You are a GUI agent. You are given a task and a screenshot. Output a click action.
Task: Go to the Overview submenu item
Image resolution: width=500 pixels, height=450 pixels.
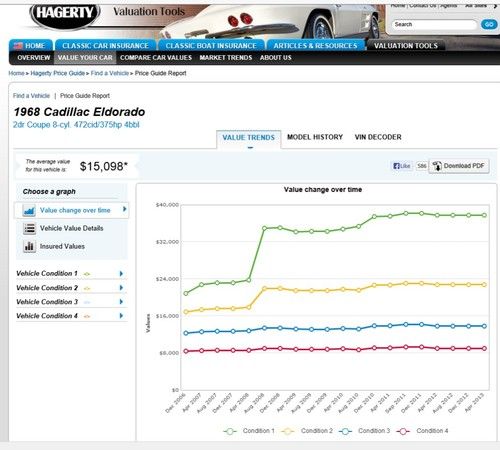point(34,58)
